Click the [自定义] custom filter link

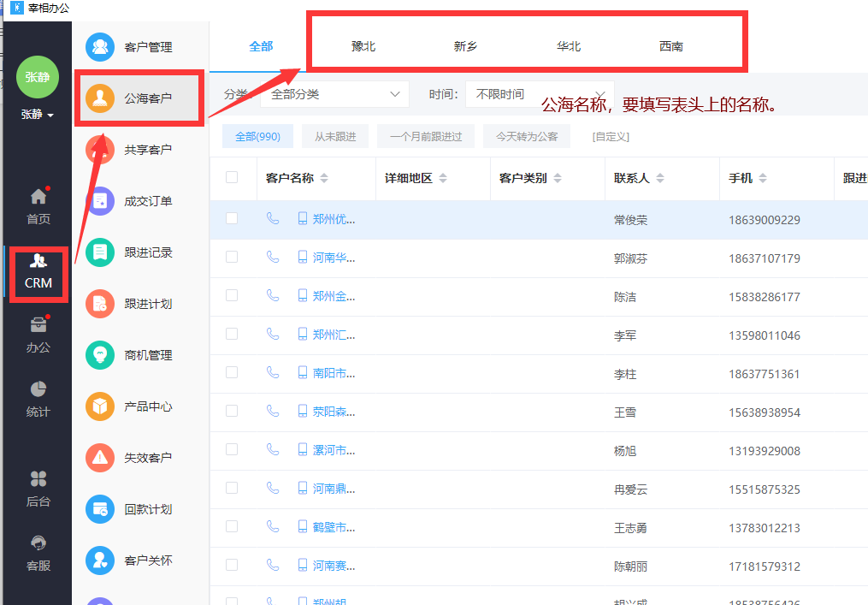coord(611,136)
